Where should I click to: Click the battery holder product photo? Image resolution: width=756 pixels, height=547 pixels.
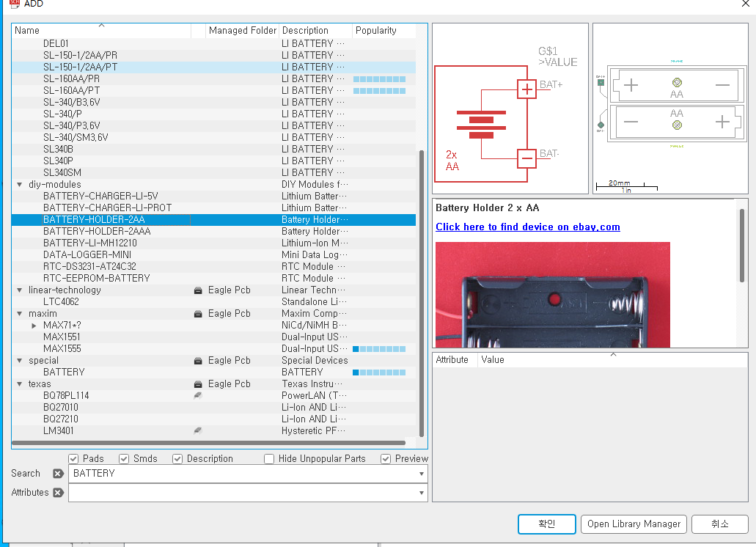[553, 295]
